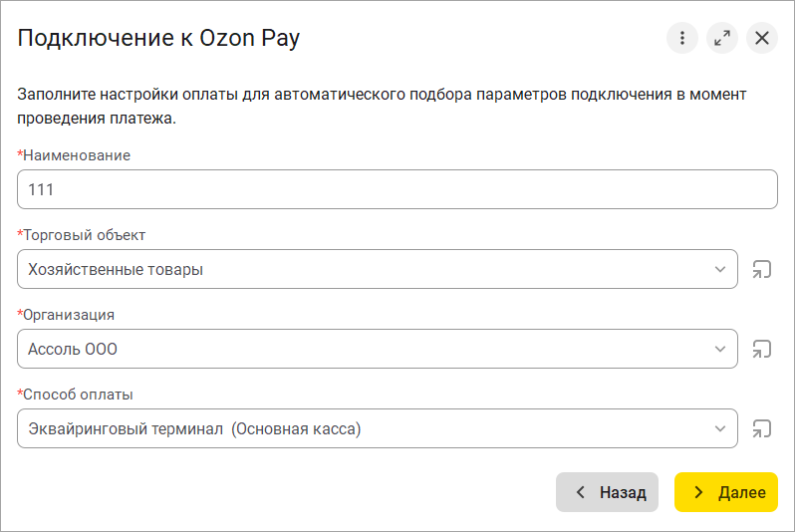The height and width of the screenshot is (532, 795).
Task: Proceed with the Далее button
Action: click(x=726, y=492)
